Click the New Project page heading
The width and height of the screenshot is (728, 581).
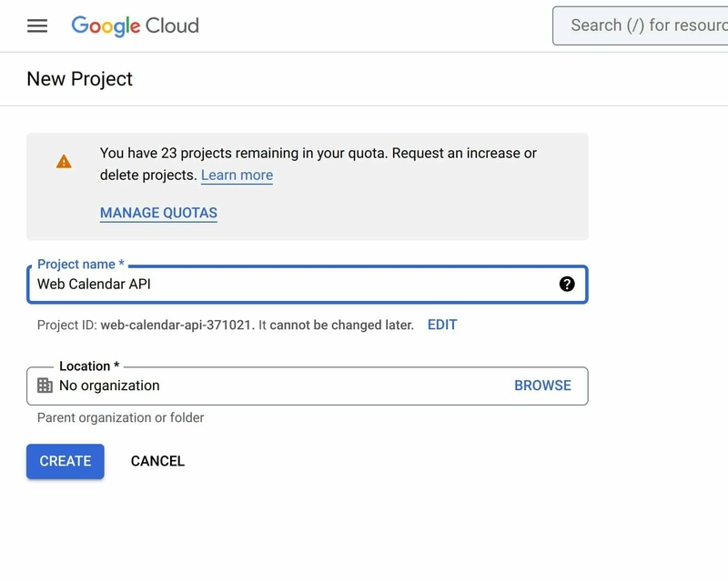coord(80,79)
